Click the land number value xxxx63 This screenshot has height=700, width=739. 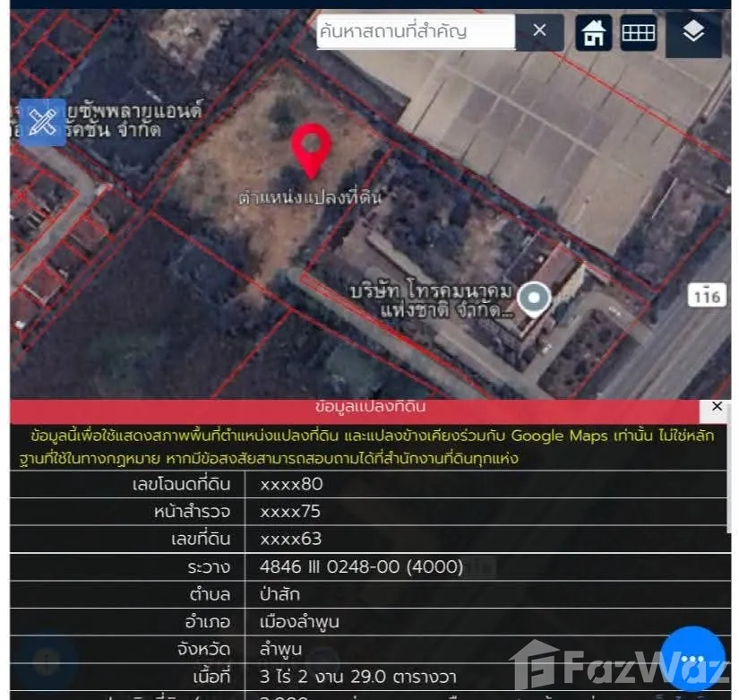[290, 539]
